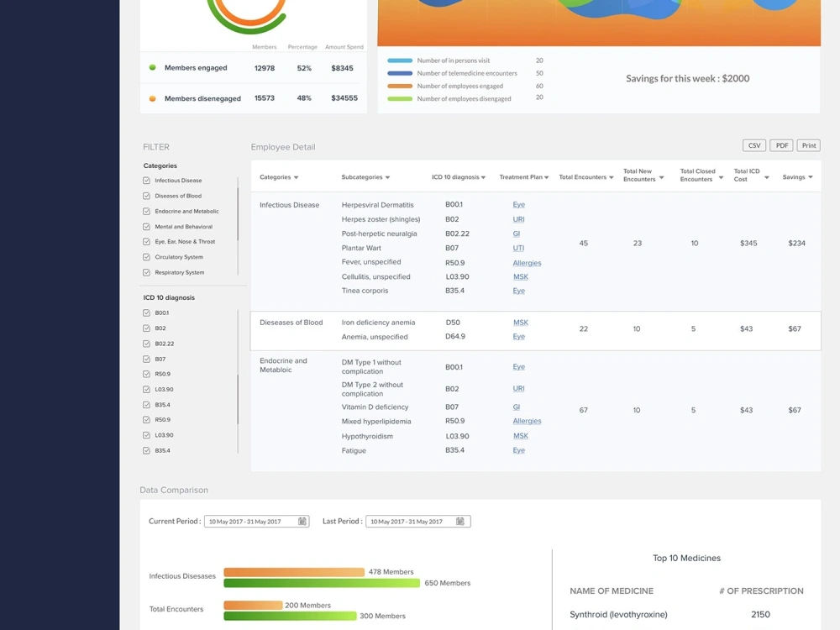
Task: Toggle Mental and Behavioral checkbox
Action: pos(146,227)
